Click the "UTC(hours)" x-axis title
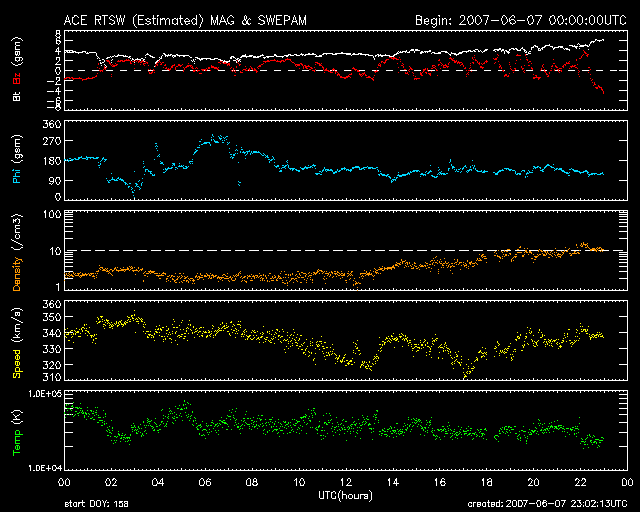The height and width of the screenshot is (512, 640). click(x=345, y=496)
